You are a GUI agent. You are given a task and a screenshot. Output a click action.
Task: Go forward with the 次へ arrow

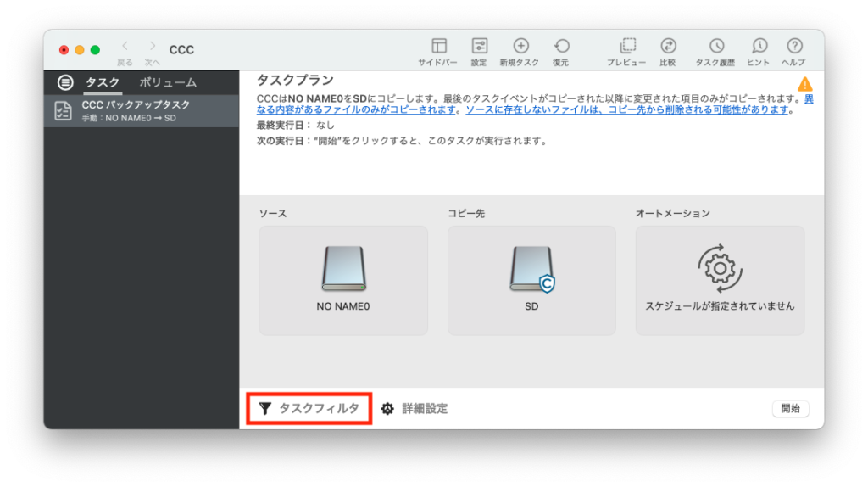click(153, 47)
